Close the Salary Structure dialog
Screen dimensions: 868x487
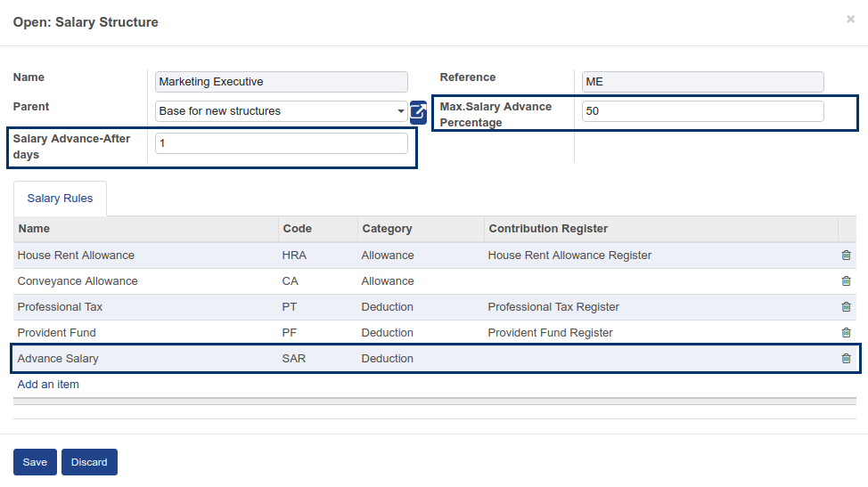(x=850, y=19)
